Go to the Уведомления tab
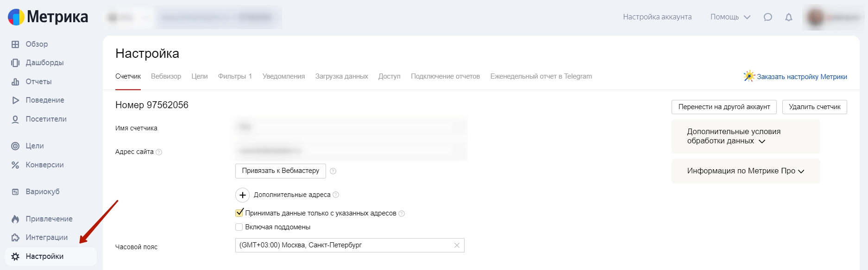 click(283, 77)
